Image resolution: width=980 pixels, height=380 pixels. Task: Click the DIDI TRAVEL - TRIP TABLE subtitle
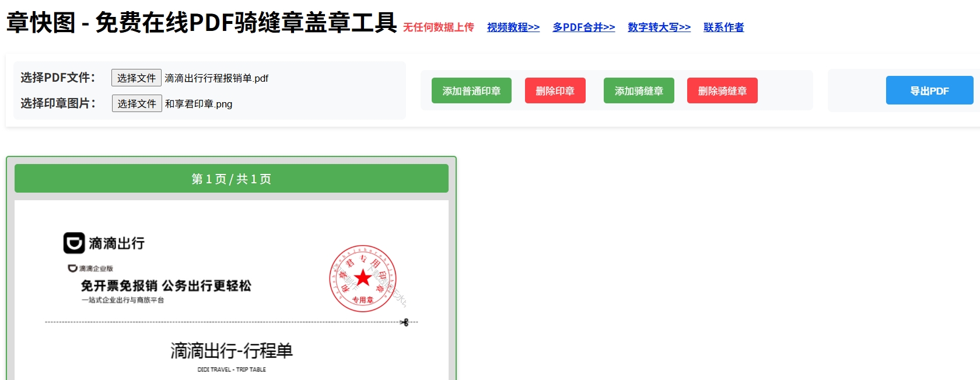[x=232, y=369]
